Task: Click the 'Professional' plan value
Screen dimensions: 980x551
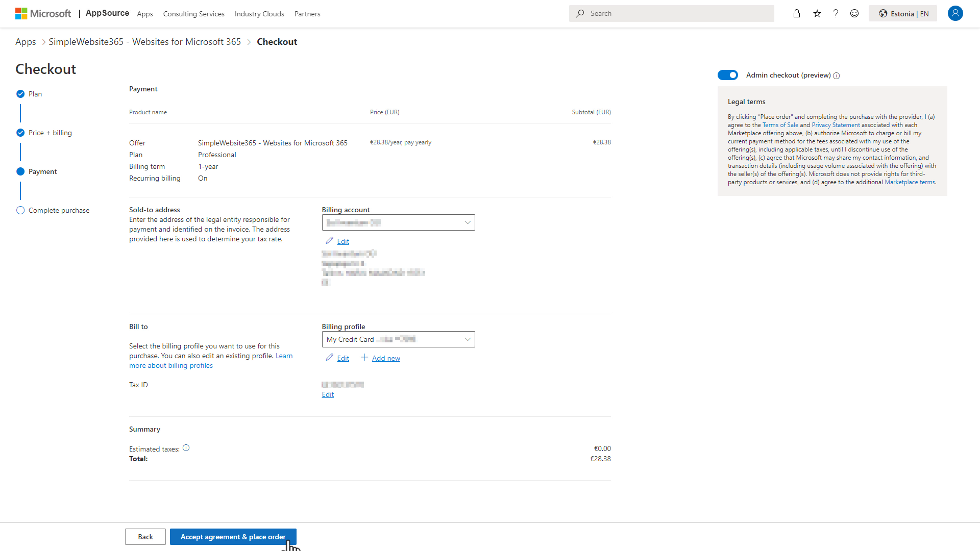Action: coord(217,155)
